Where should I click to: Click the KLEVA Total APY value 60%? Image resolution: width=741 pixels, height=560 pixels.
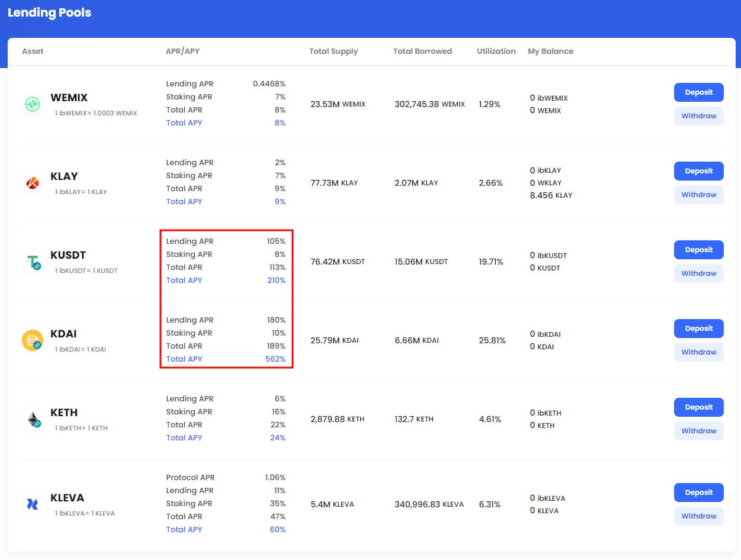pos(278,530)
